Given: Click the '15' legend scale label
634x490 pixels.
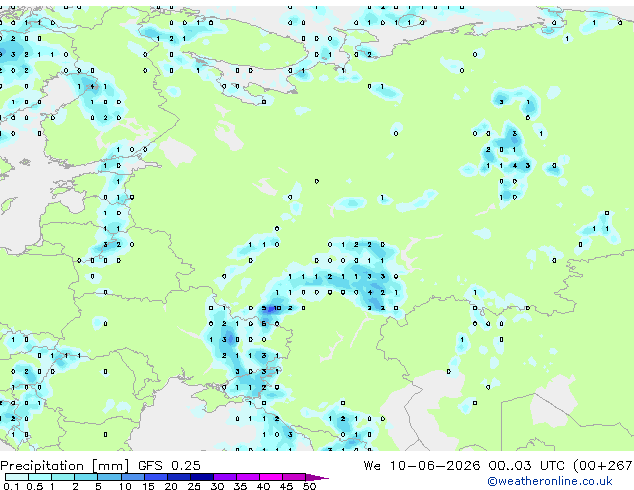Looking at the screenshot, I should [148, 486].
